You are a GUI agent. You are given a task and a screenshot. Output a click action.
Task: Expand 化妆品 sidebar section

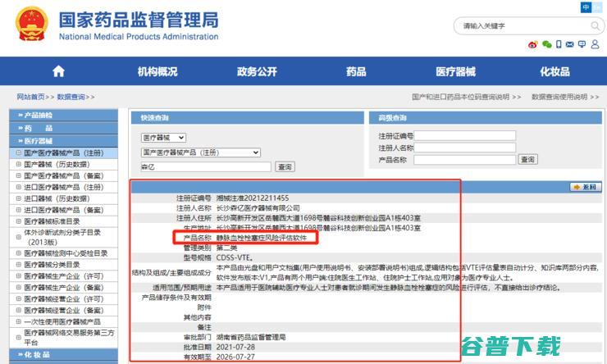point(63,354)
